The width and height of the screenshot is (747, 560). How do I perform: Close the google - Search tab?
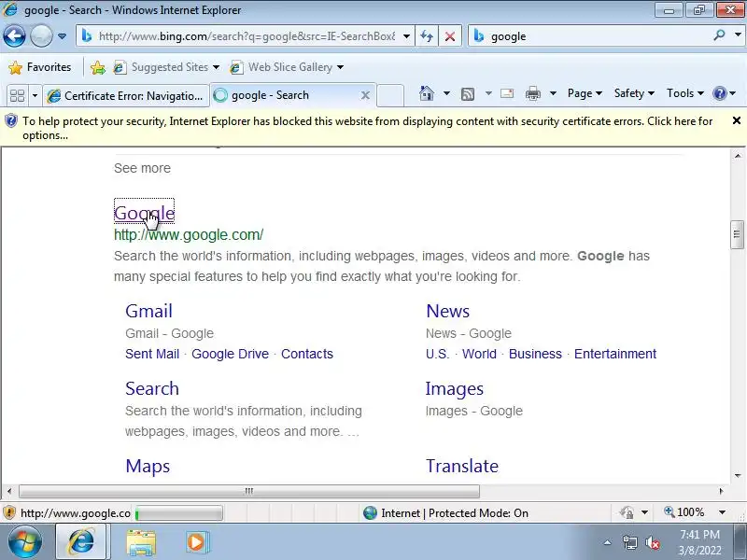365,95
